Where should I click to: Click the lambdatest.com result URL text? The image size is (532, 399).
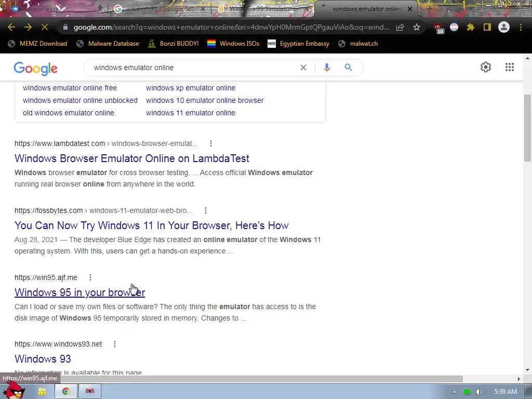106,143
